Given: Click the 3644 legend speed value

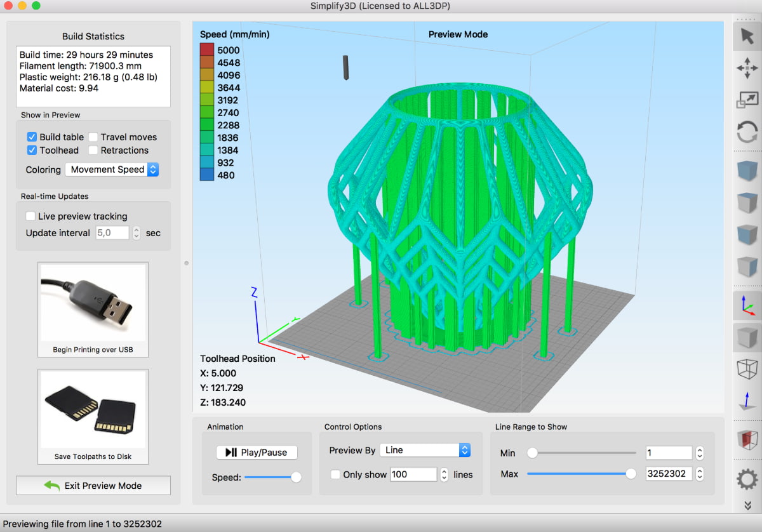Looking at the screenshot, I should 229,88.
